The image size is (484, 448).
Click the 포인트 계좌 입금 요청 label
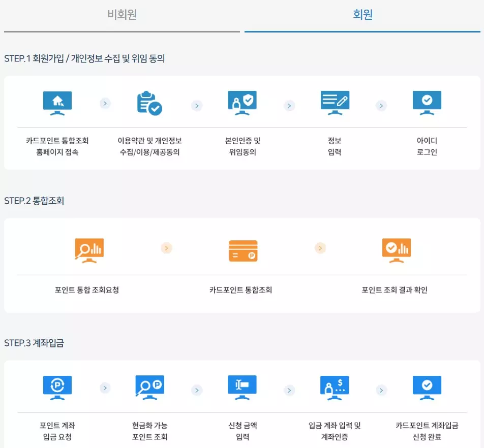coord(57,431)
